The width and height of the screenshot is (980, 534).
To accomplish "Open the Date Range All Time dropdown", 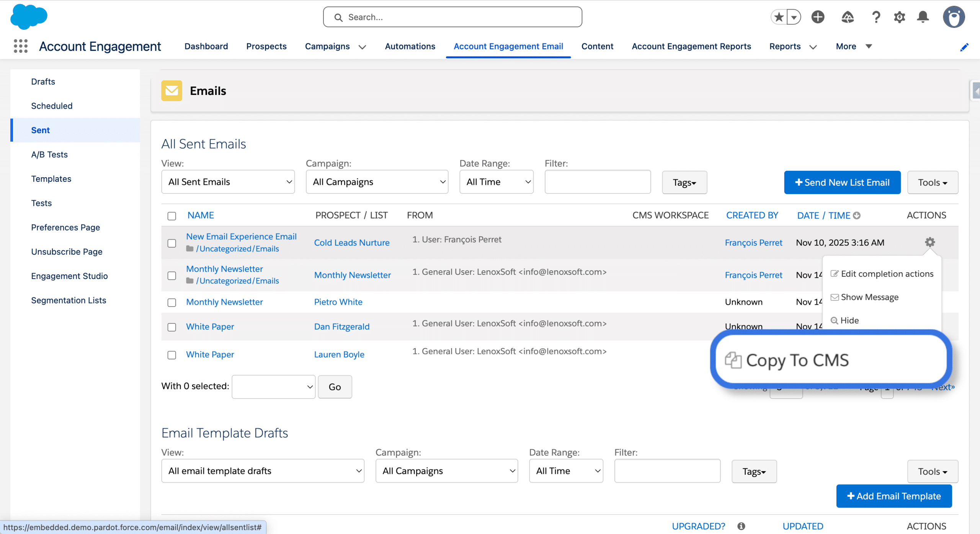I will tap(496, 182).
